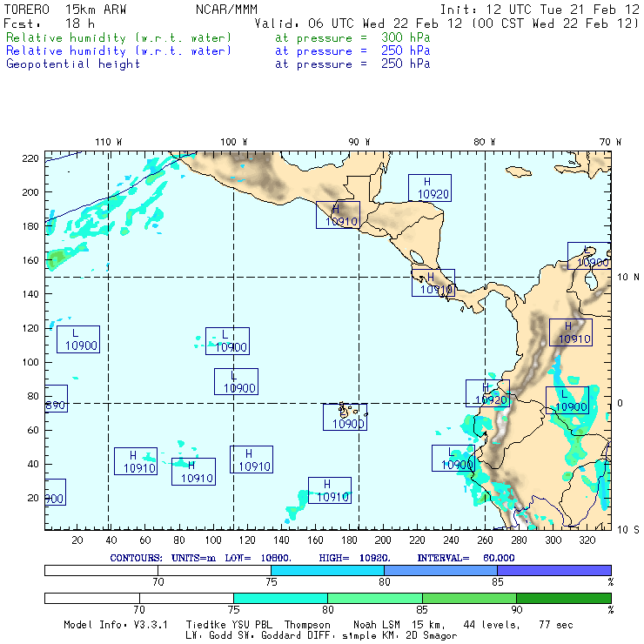Click the blue 'Relative humidity (w.r.t. water)' legend line
The width and height of the screenshot is (644, 644).
(118, 51)
